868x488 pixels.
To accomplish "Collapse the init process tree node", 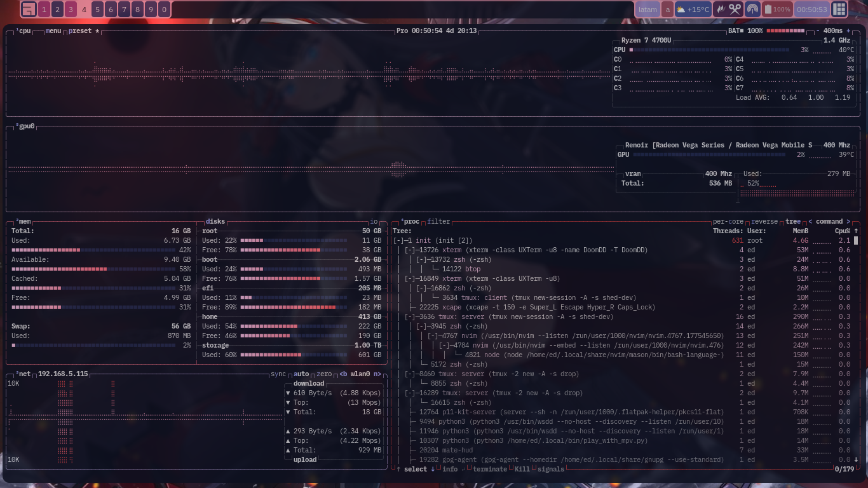I will pos(399,241).
